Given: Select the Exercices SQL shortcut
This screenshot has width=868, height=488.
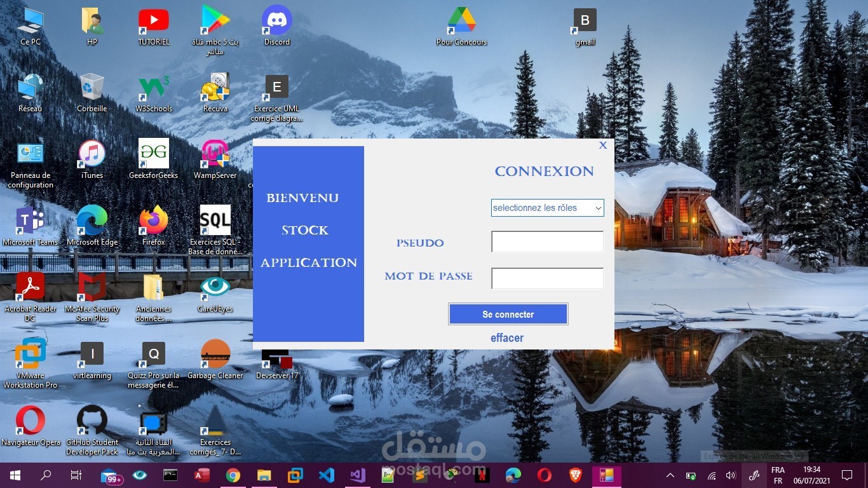Looking at the screenshot, I should click(x=215, y=230).
